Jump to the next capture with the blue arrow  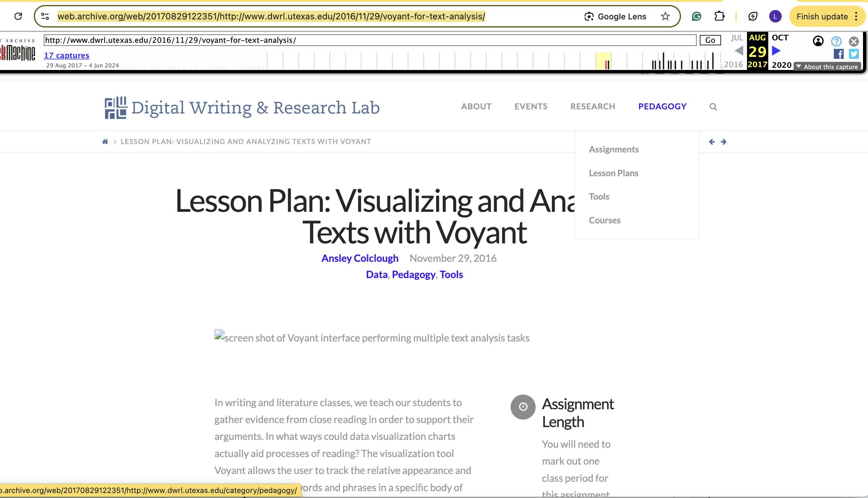click(x=776, y=51)
